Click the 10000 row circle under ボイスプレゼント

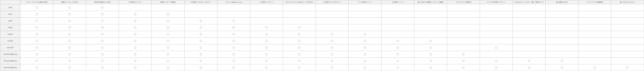(x=299, y=28)
